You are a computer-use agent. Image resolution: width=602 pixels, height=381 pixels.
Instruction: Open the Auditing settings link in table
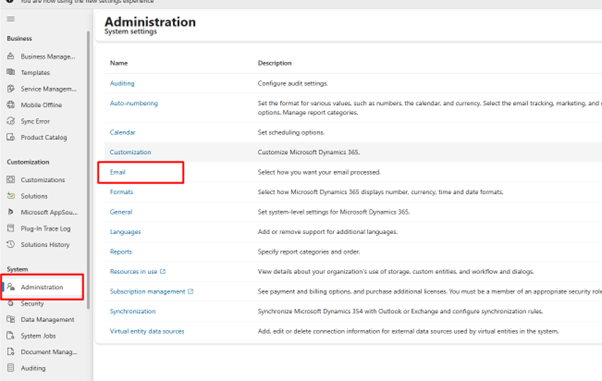tap(122, 83)
